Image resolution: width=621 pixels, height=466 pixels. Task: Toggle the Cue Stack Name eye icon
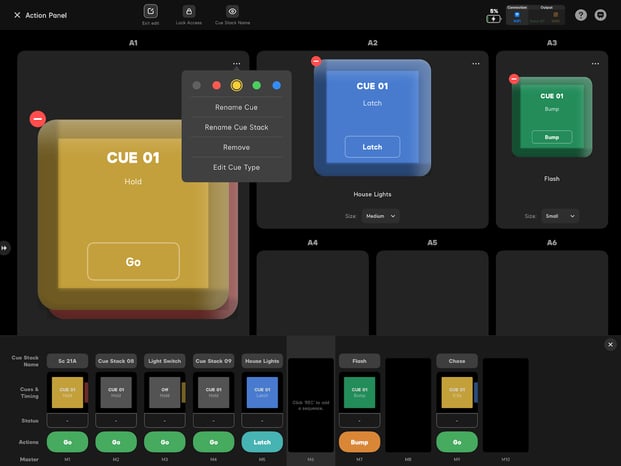coord(232,11)
